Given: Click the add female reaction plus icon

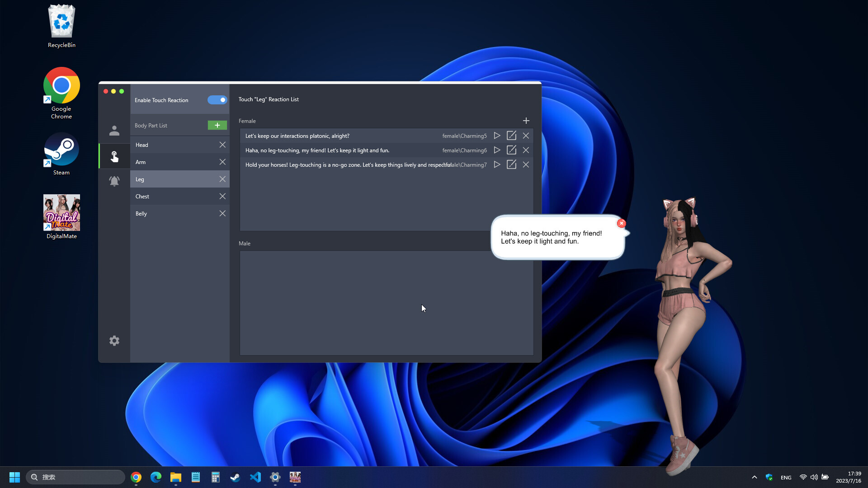Looking at the screenshot, I should click(x=526, y=120).
